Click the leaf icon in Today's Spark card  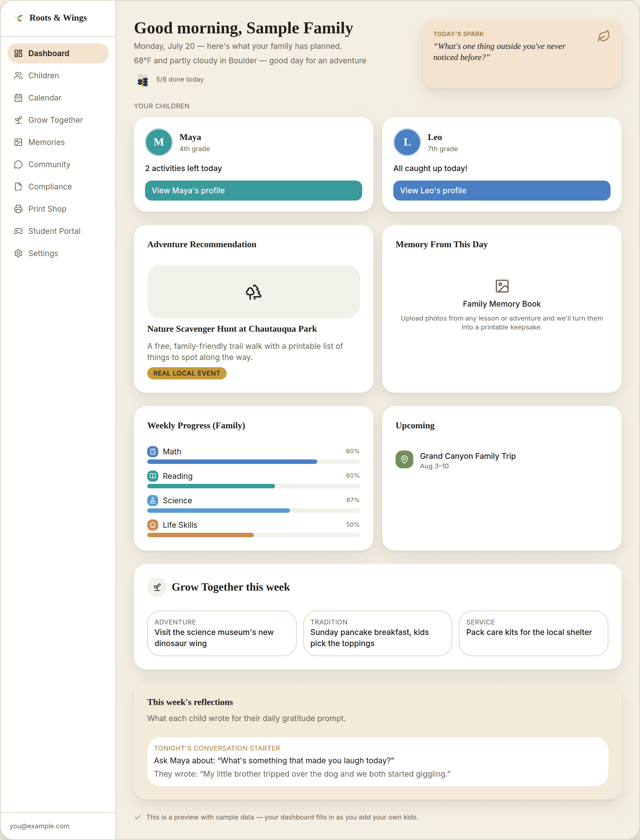click(603, 36)
